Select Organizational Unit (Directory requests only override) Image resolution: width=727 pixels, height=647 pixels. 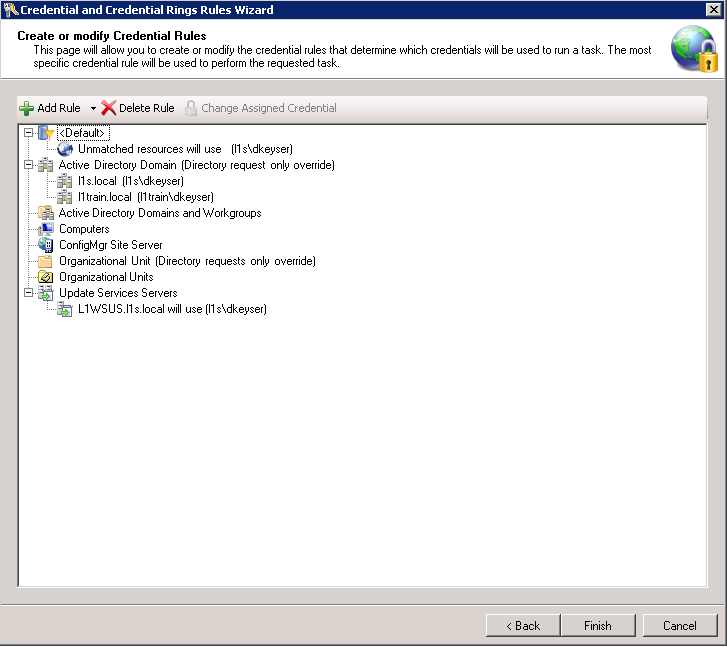187,261
